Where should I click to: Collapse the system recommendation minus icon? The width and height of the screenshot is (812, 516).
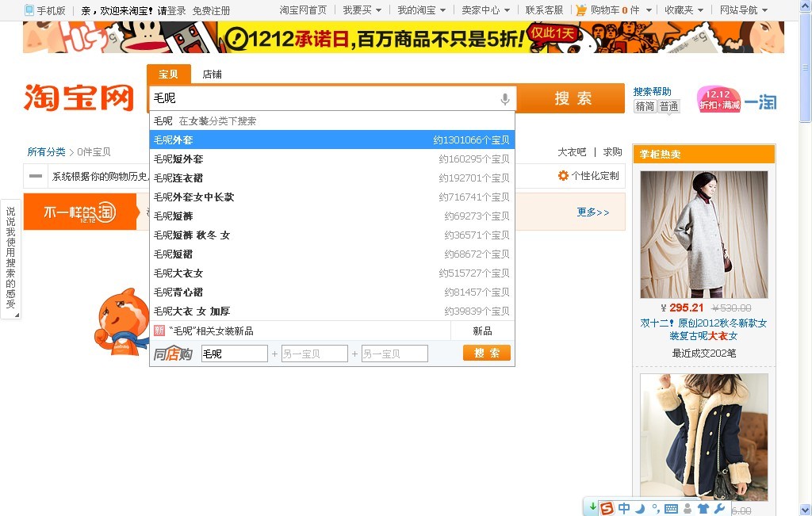[36, 176]
